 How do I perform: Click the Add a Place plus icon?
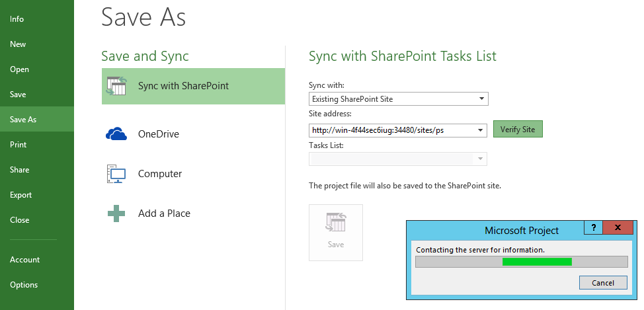(x=116, y=213)
